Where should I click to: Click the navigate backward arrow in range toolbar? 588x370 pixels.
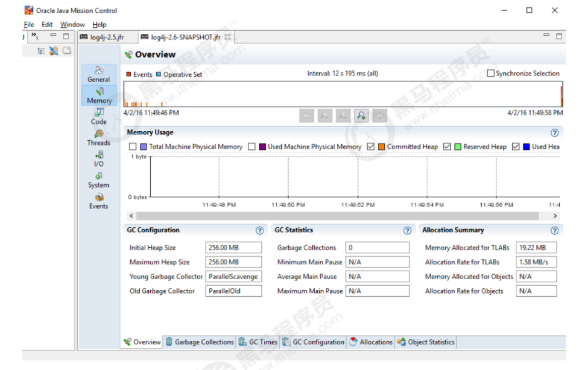pos(307,116)
